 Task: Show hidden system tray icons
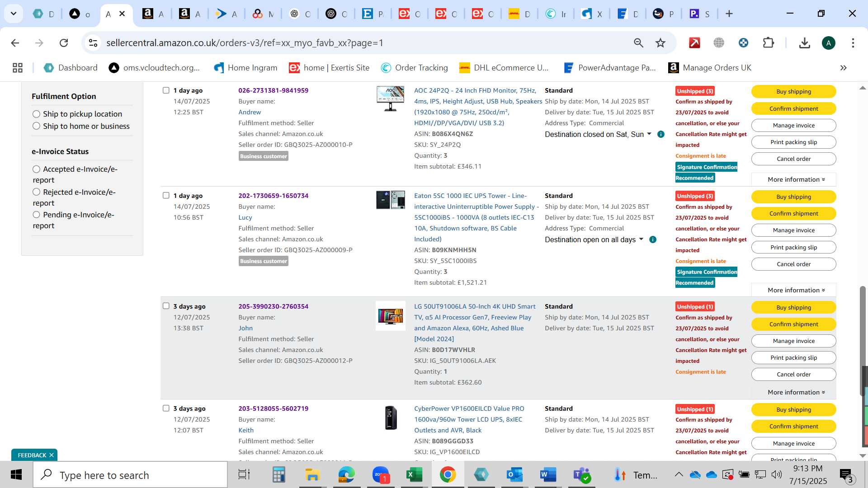click(679, 474)
